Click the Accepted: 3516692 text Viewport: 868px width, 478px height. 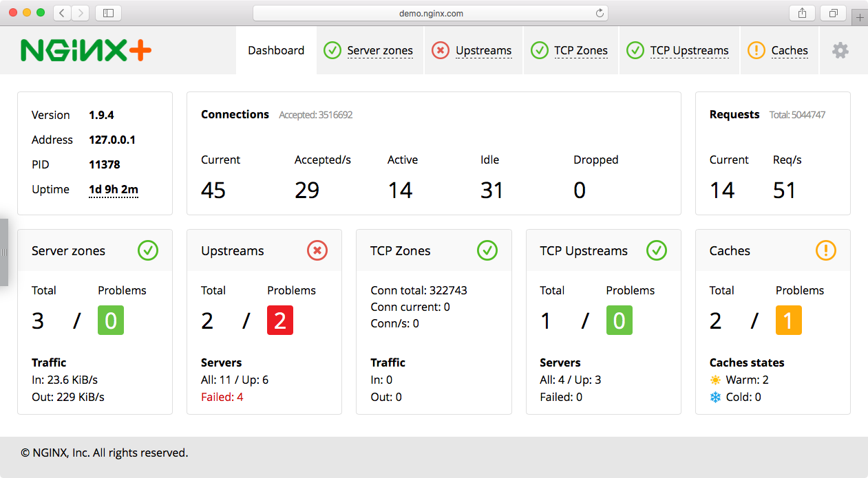pyautogui.click(x=315, y=115)
